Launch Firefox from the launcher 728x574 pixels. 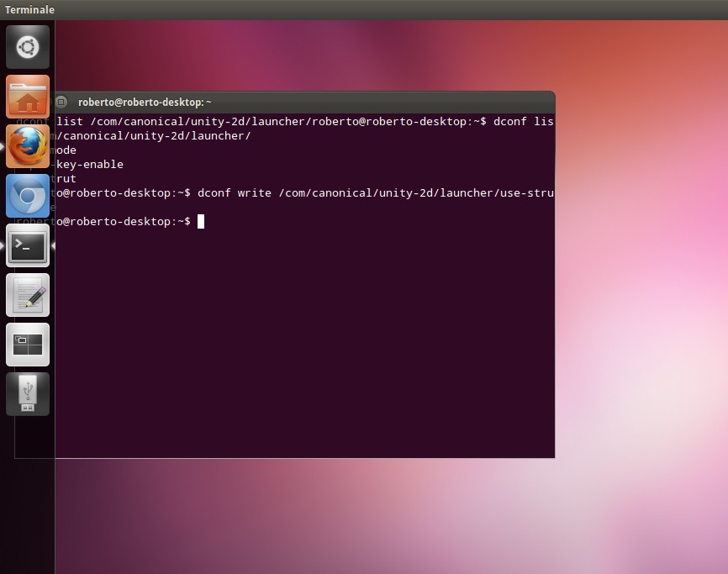point(28,146)
